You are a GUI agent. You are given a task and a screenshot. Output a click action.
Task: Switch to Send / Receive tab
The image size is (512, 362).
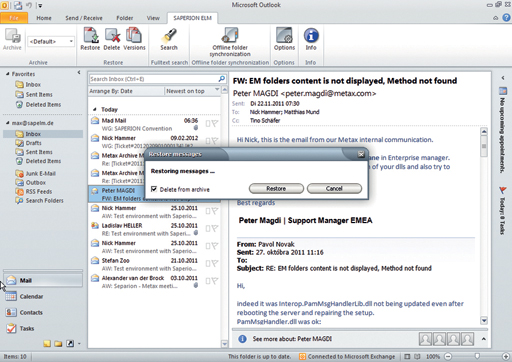(x=84, y=18)
